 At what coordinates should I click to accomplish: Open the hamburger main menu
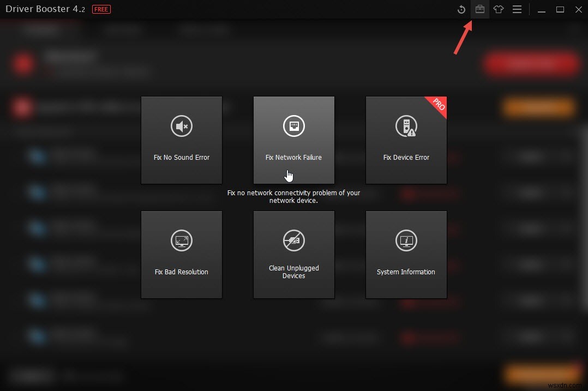tap(517, 9)
